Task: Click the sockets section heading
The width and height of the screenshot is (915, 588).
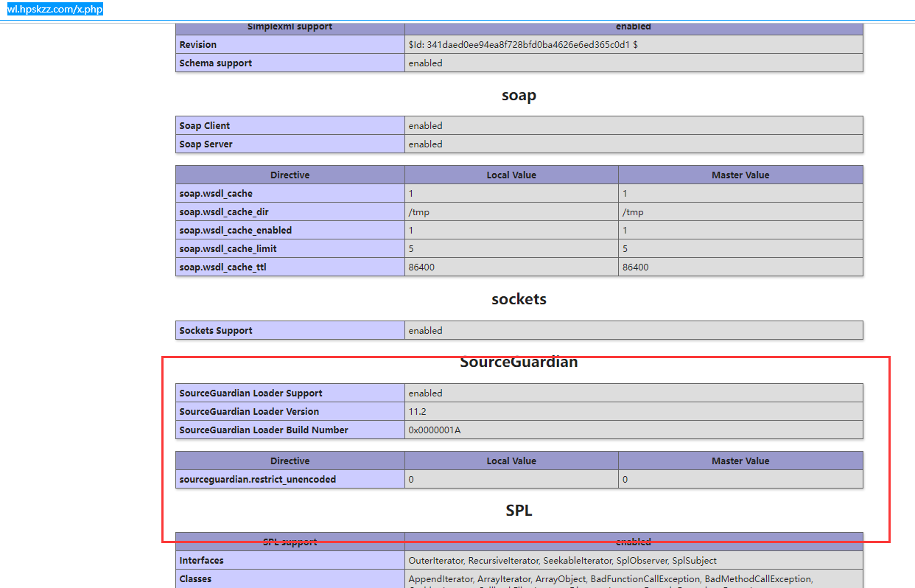Action: pyautogui.click(x=519, y=299)
